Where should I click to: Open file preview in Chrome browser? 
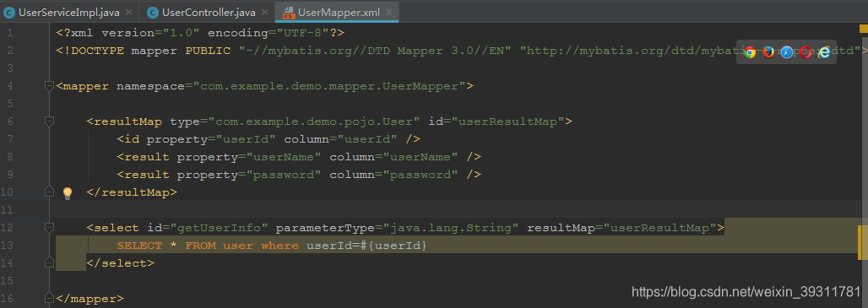pyautogui.click(x=750, y=52)
